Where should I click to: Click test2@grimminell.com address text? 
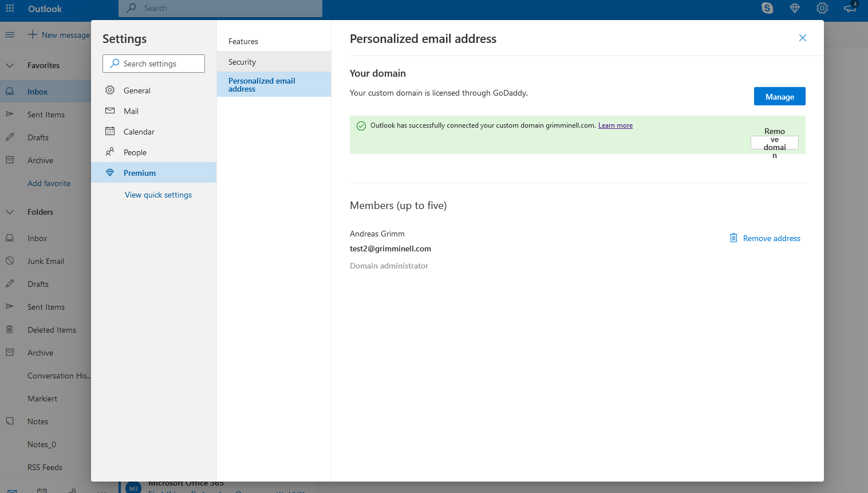[x=390, y=249]
